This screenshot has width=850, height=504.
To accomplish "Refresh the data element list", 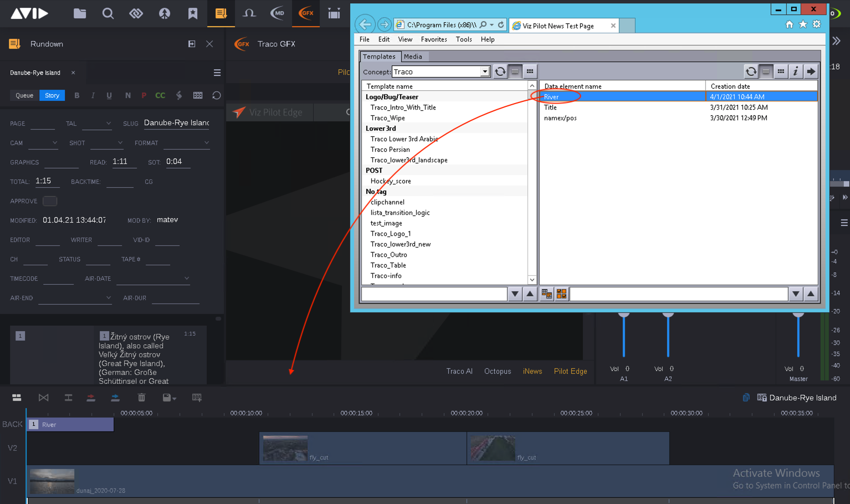I will click(x=751, y=71).
